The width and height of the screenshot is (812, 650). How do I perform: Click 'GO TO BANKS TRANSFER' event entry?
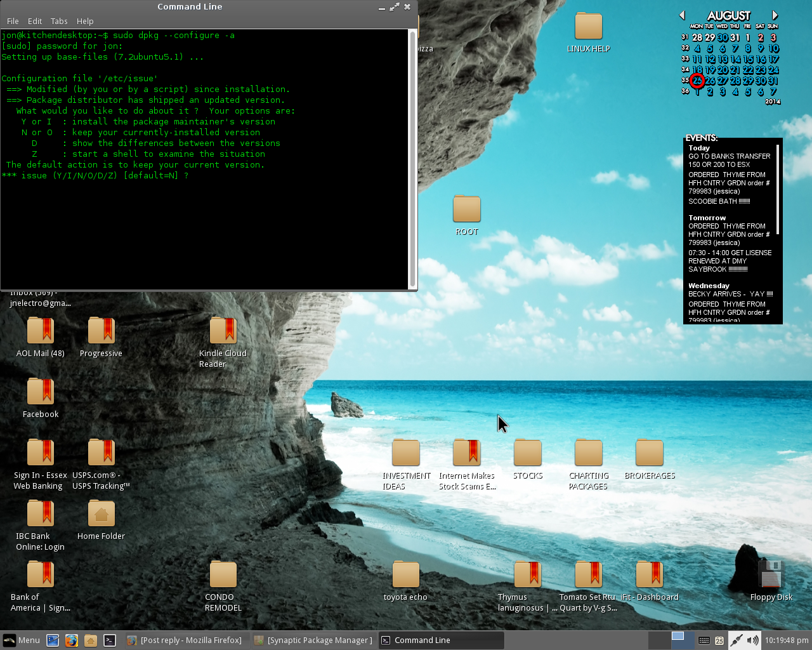[730, 160]
